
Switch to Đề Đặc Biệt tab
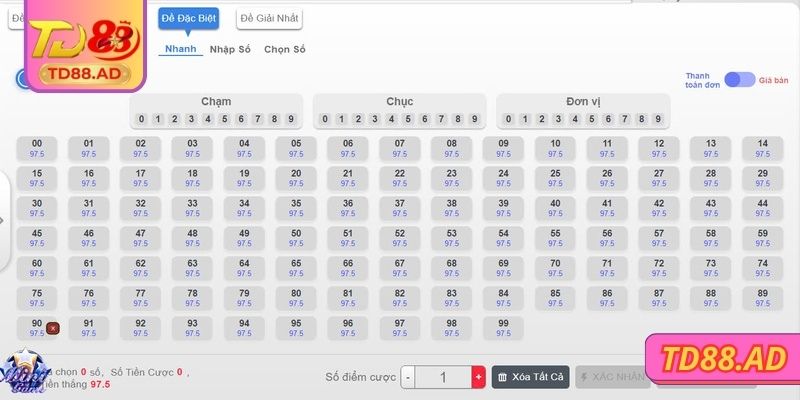click(188, 18)
